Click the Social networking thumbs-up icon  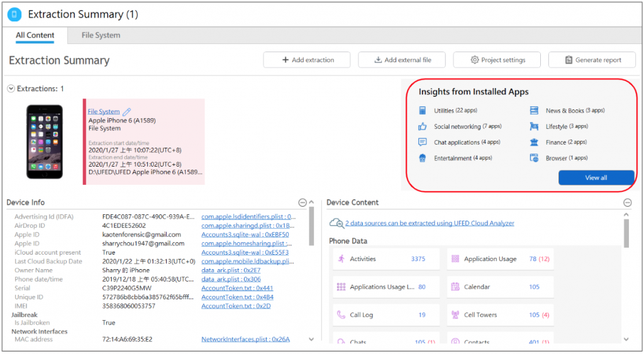[x=422, y=126]
